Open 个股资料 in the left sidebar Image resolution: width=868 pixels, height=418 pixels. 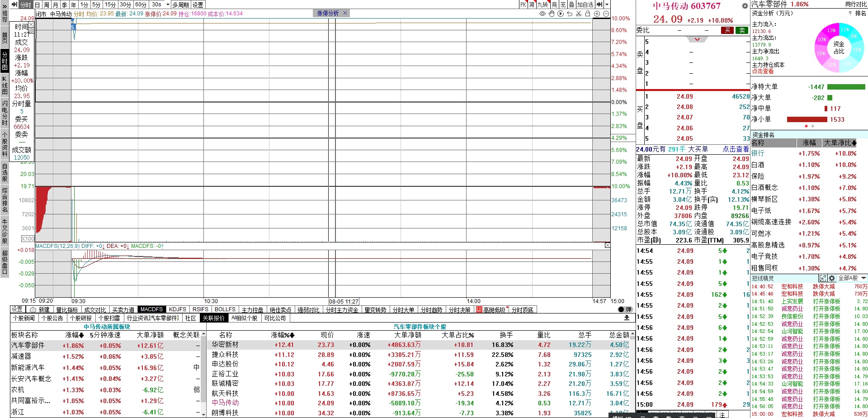click(5, 144)
